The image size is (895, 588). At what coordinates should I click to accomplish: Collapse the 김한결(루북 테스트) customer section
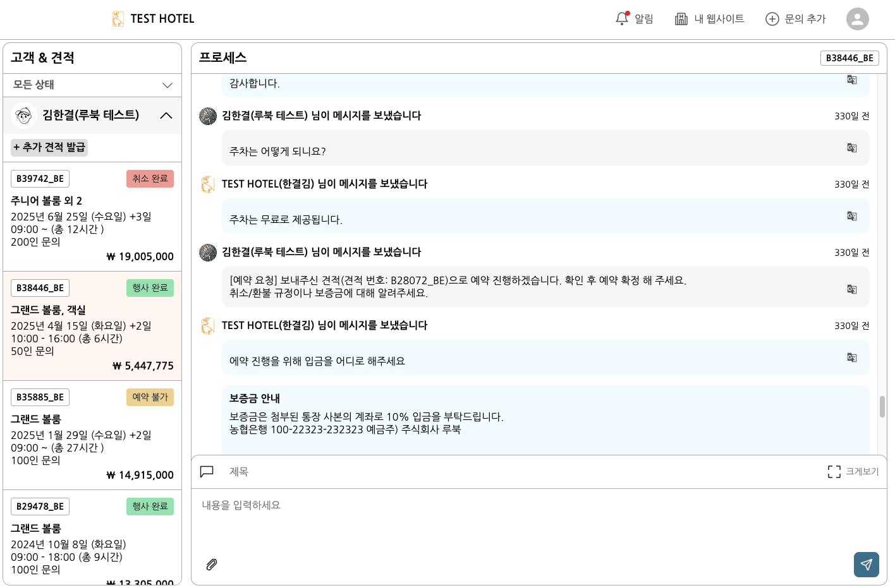[166, 116]
